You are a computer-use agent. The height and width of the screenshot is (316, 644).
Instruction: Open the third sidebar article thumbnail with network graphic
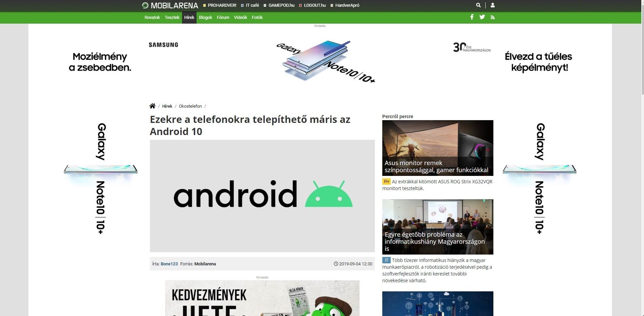click(438, 304)
